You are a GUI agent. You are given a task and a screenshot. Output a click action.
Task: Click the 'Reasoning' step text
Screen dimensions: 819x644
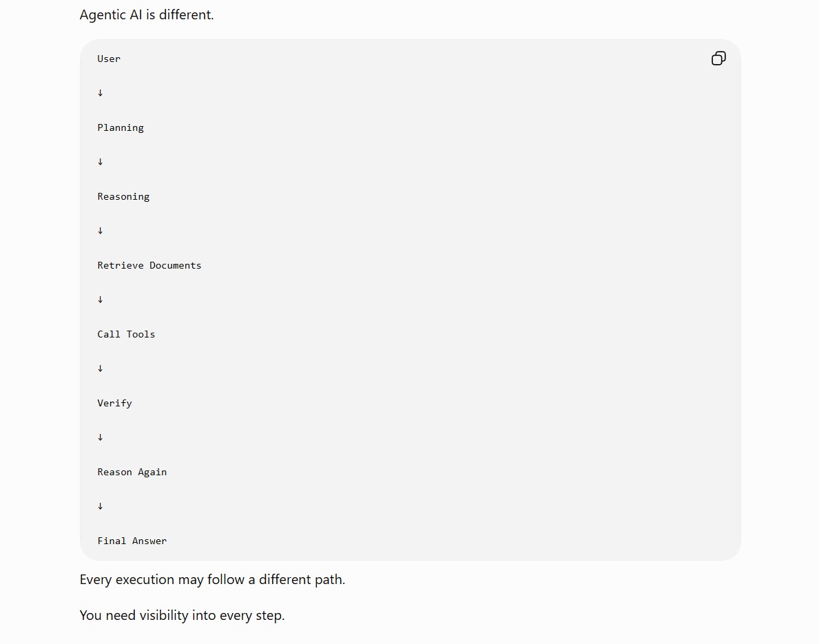tap(123, 197)
